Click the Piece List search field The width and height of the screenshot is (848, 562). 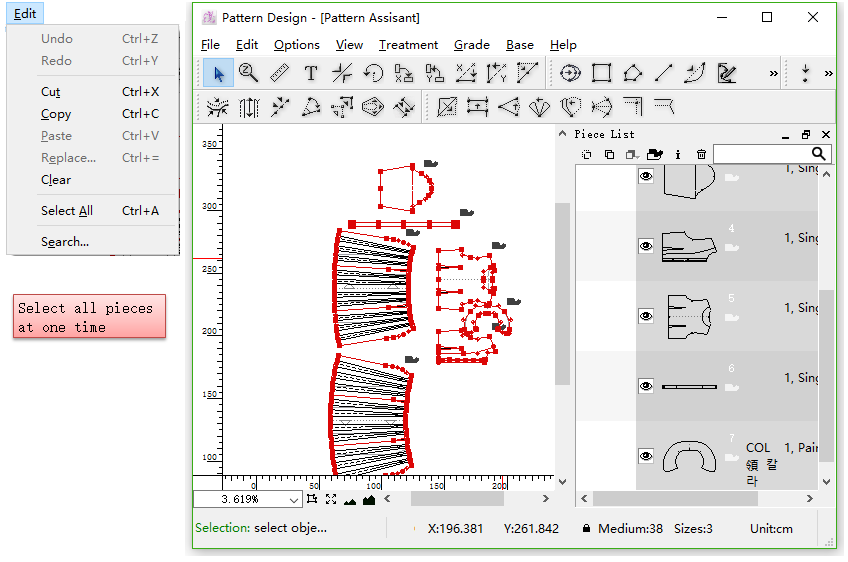761,154
